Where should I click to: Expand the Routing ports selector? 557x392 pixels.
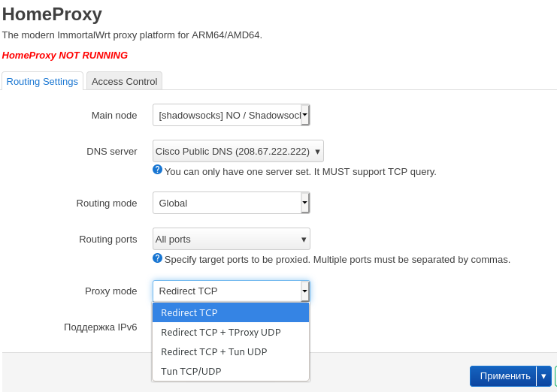231,239
